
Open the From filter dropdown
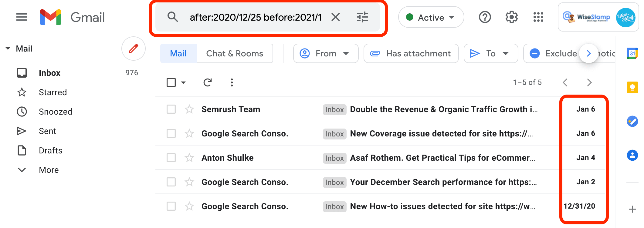[326, 54]
